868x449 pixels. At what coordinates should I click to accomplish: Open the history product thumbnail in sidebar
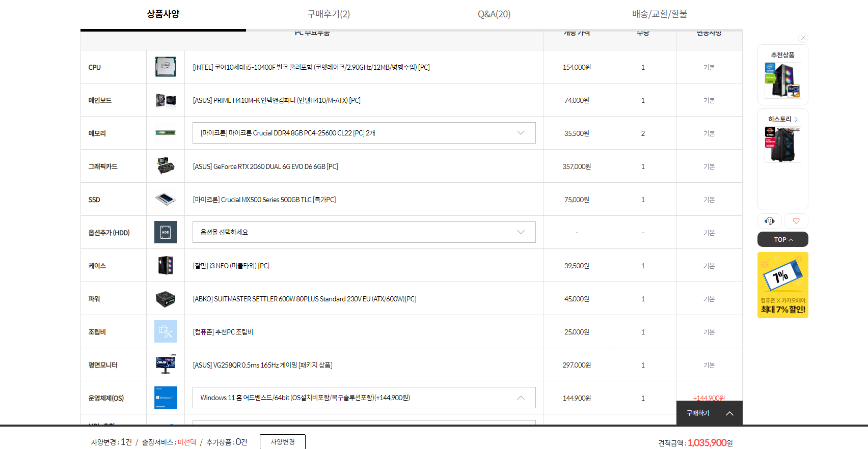pyautogui.click(x=783, y=145)
